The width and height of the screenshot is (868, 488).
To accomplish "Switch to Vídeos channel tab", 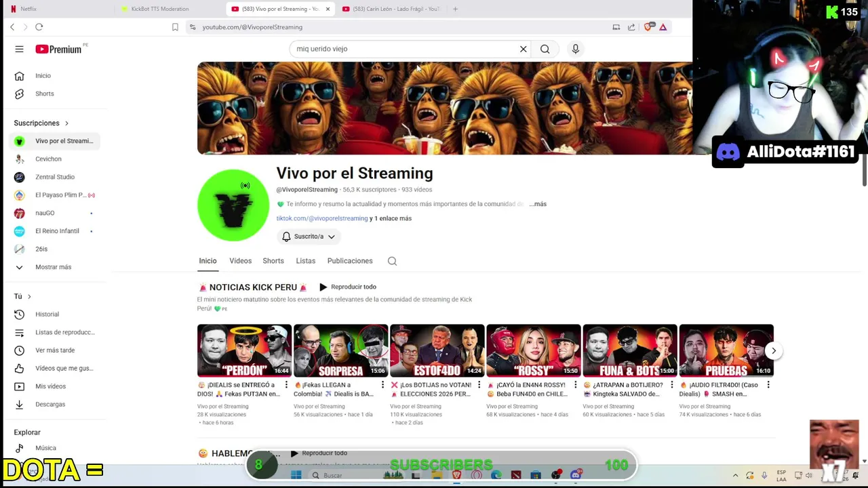I will (x=240, y=261).
